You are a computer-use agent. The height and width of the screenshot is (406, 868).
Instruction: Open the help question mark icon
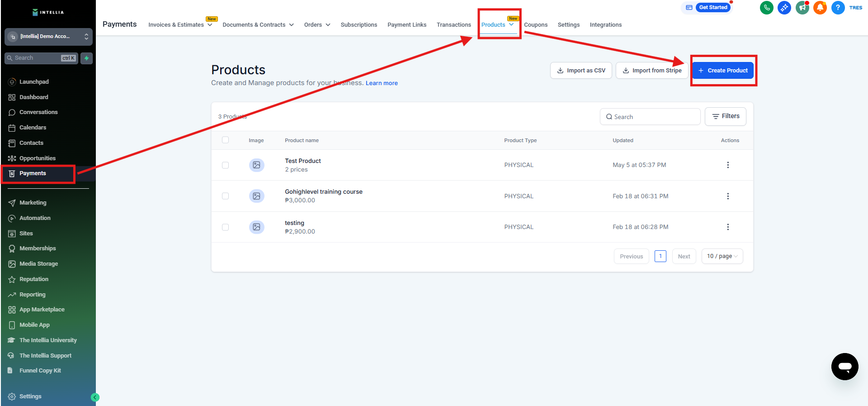point(838,8)
